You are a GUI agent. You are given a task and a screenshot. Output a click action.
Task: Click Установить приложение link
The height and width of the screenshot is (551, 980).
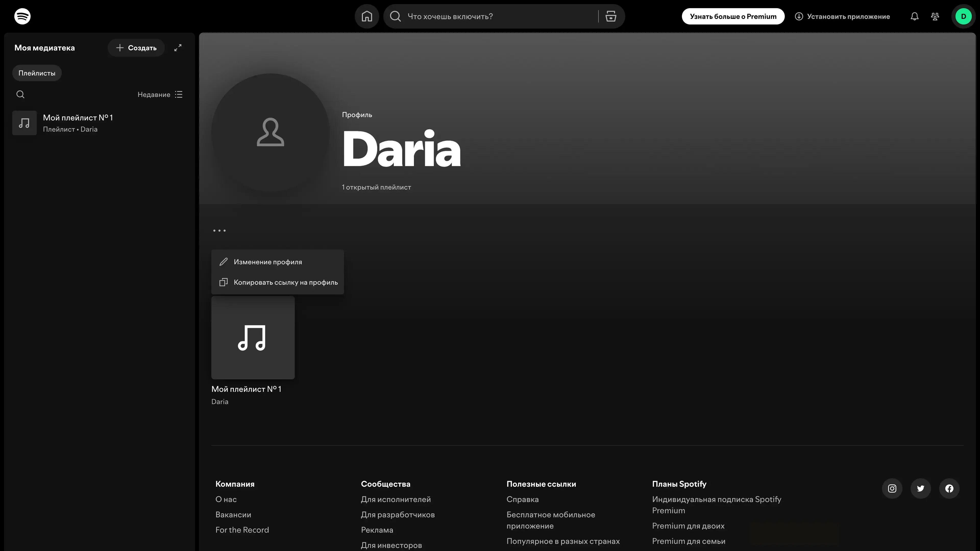(842, 16)
